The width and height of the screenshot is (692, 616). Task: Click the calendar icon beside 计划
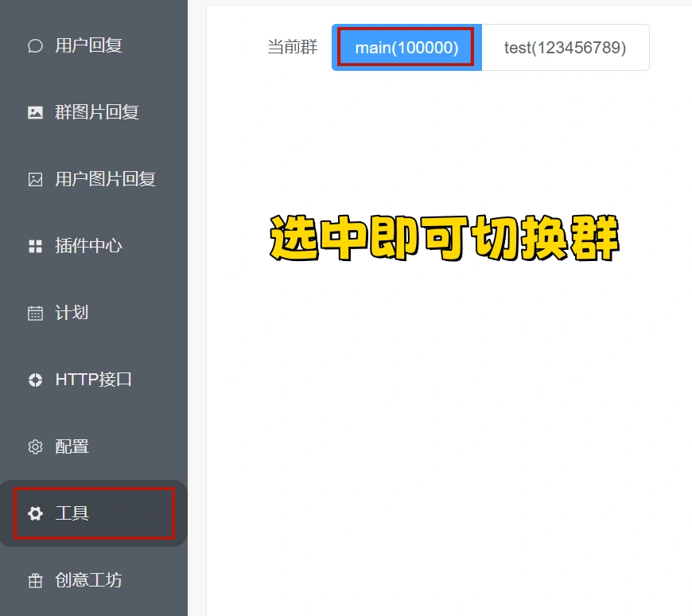[35, 313]
